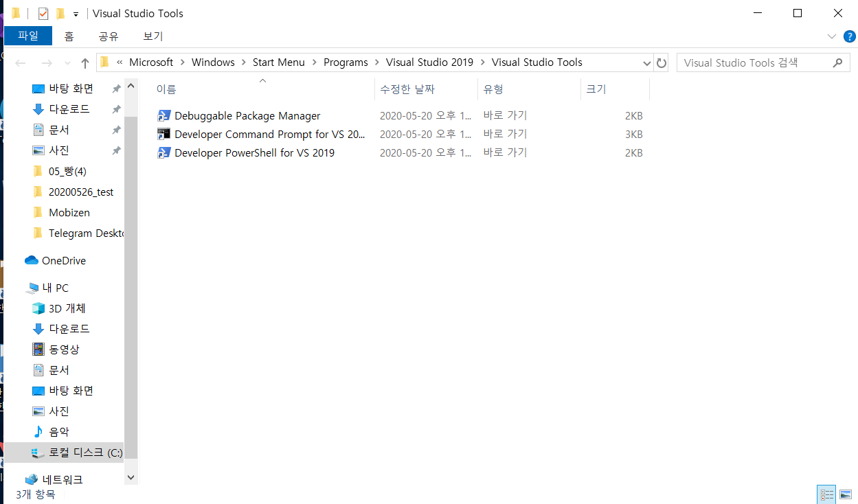
Task: Switch to the 보기 ribbon tab
Action: tap(153, 36)
